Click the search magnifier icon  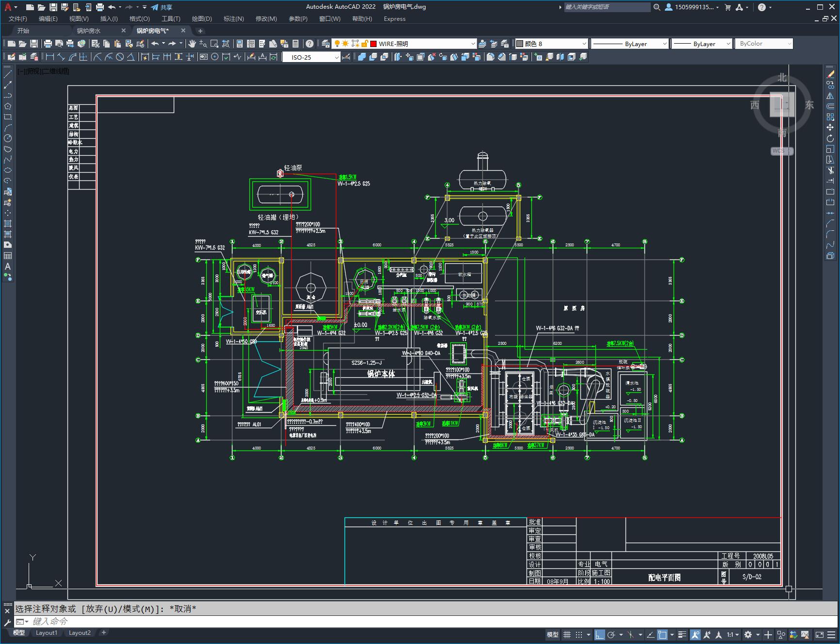click(657, 7)
